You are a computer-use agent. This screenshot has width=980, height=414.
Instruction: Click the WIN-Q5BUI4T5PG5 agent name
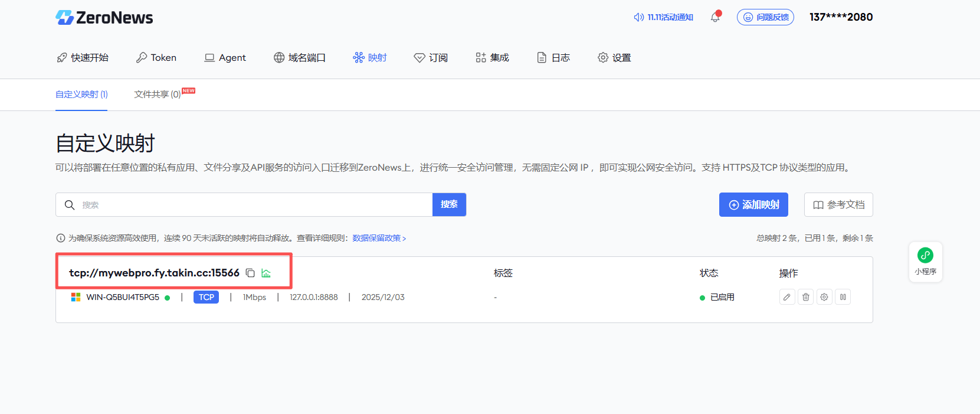point(123,297)
